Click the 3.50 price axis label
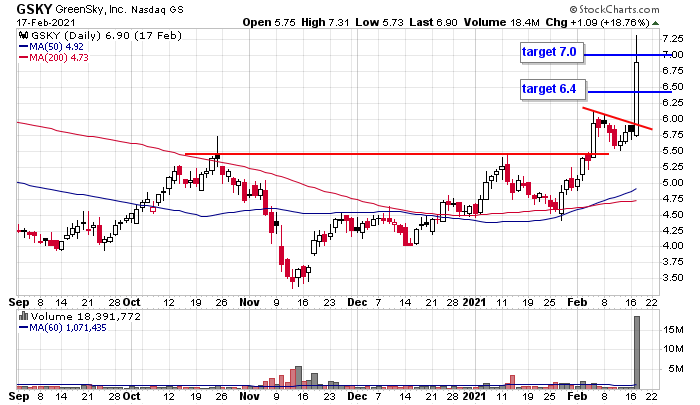700x405 pixels. click(673, 278)
